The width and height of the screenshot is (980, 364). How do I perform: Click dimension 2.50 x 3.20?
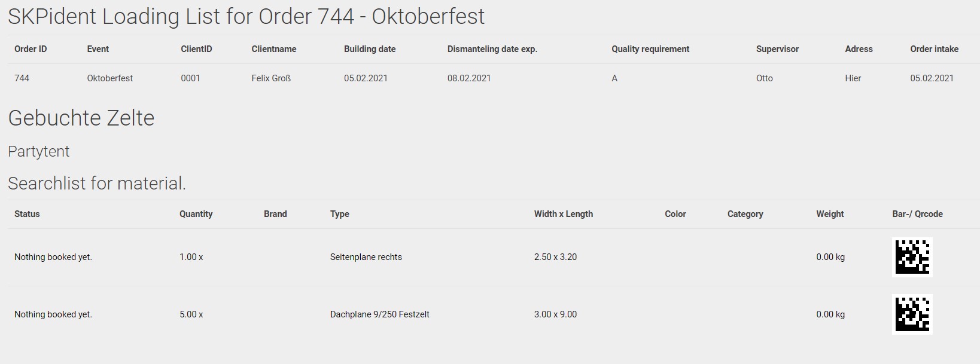555,257
